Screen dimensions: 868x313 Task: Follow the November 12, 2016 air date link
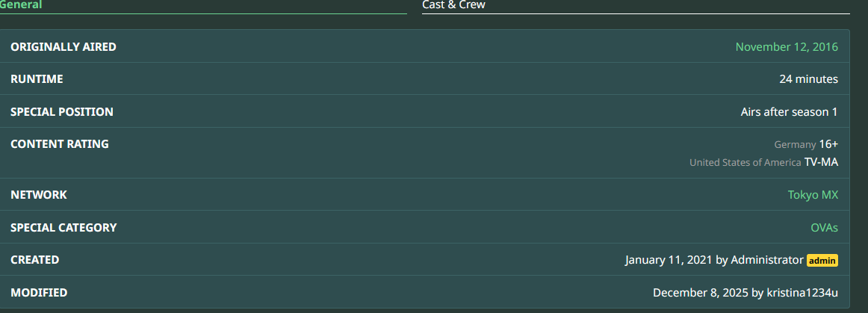click(x=787, y=47)
